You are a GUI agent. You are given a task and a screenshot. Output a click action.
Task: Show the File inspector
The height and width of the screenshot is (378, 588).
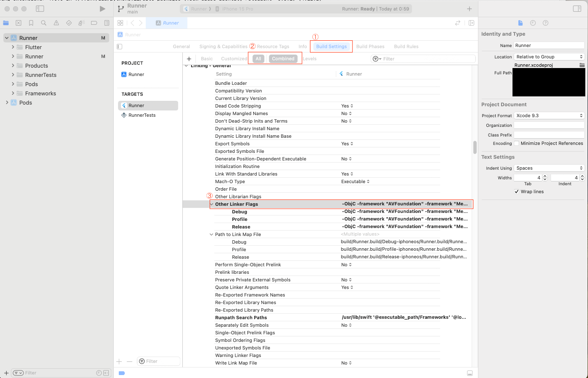coord(520,23)
